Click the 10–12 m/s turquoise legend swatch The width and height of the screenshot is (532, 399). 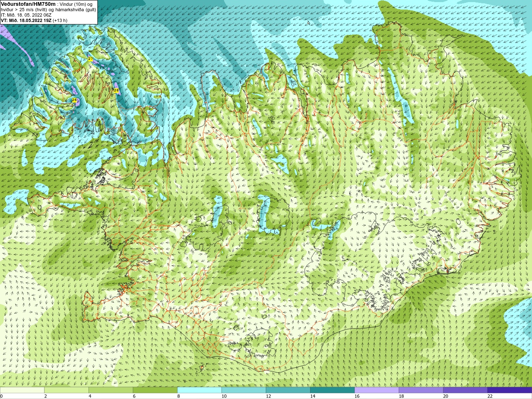tap(244, 390)
